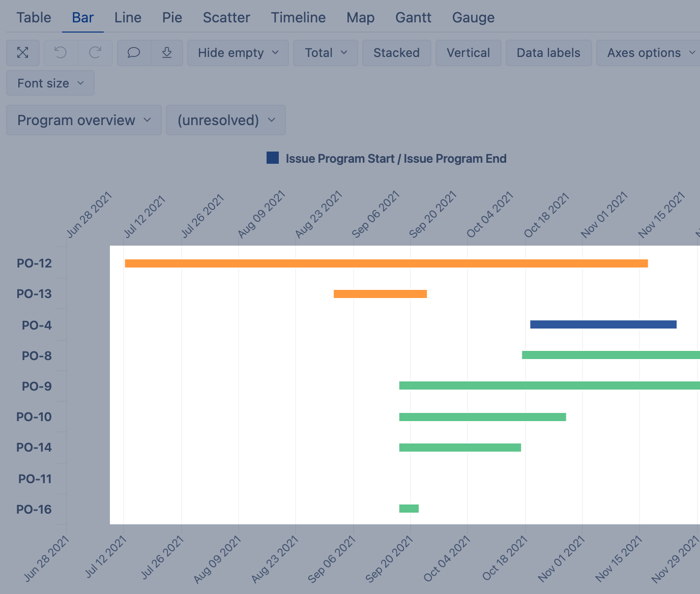Expand the Font size dropdown

[x=50, y=83]
